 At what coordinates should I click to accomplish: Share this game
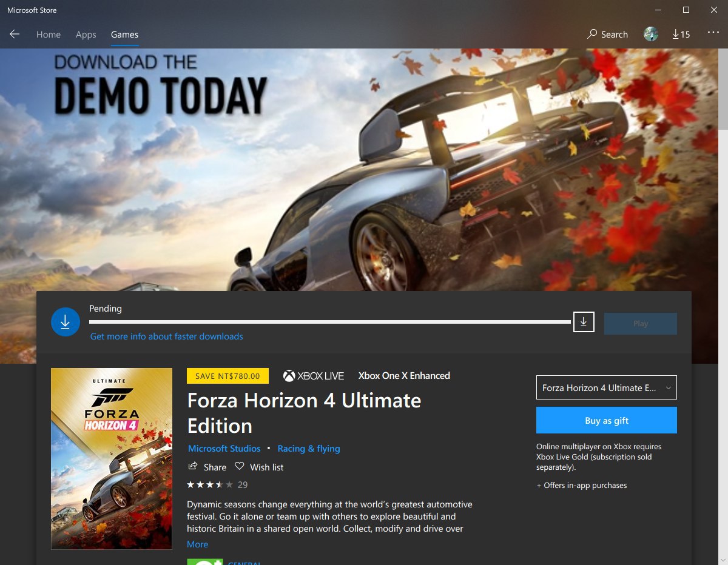(207, 467)
